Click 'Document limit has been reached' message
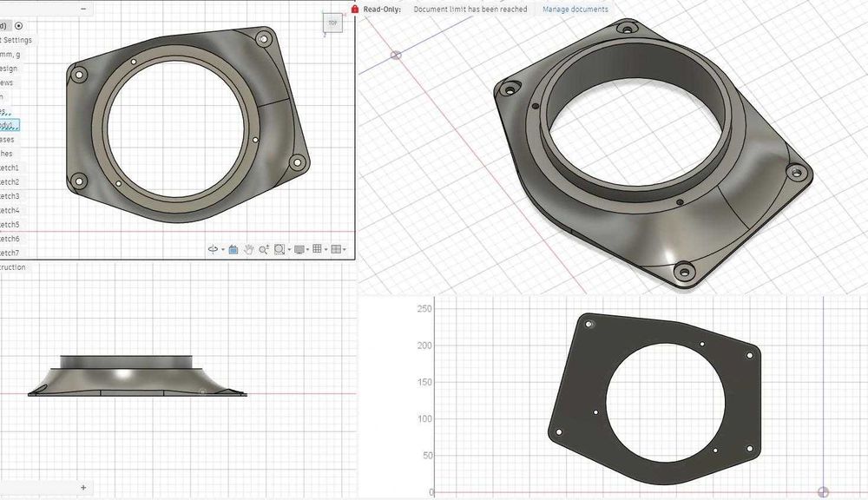Screen dimensions: 868x500 (470, 10)
